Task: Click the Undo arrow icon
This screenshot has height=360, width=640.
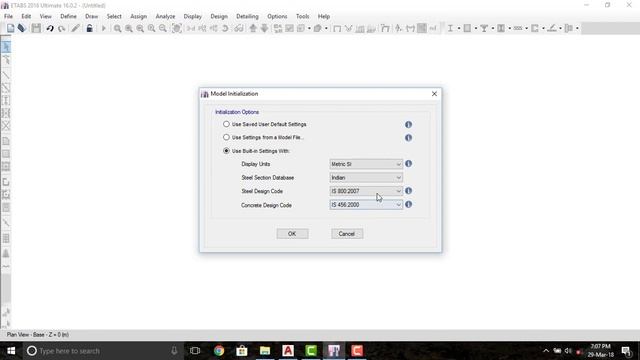Action: click(50, 28)
